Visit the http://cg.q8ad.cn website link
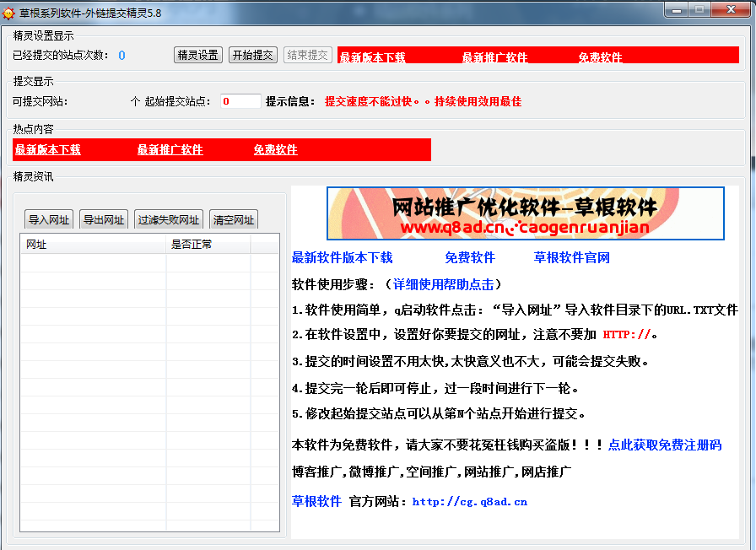Screen dimensions: 756x550 click(469, 502)
